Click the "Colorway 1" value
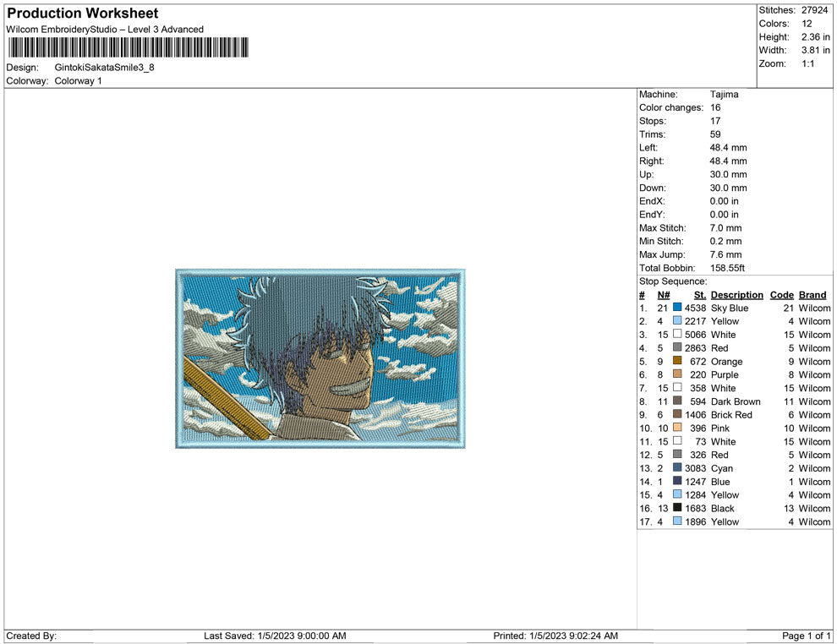Viewport: 837px width, 644px height. coord(78,81)
